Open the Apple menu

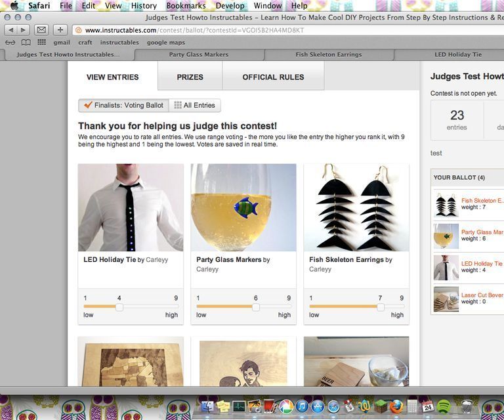tap(14, 5)
